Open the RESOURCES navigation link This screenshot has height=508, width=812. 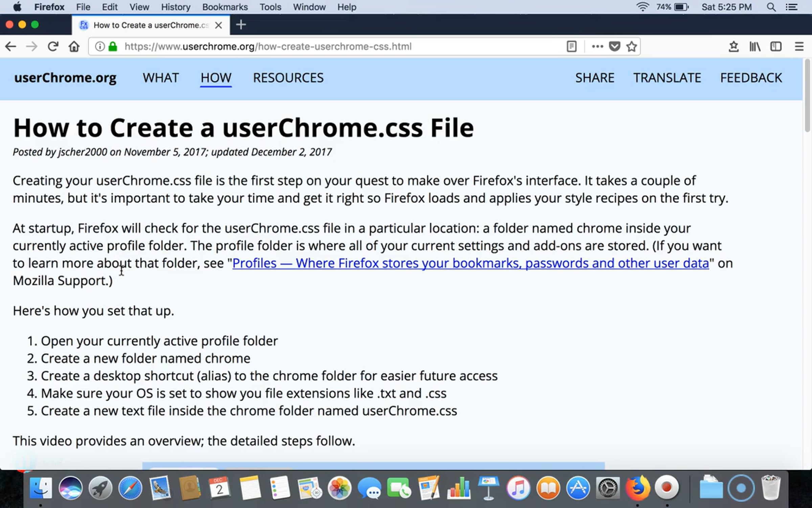point(288,78)
